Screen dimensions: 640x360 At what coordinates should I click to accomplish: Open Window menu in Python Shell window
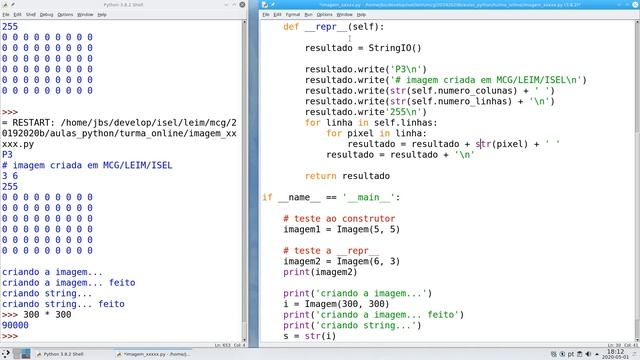click(x=85, y=14)
